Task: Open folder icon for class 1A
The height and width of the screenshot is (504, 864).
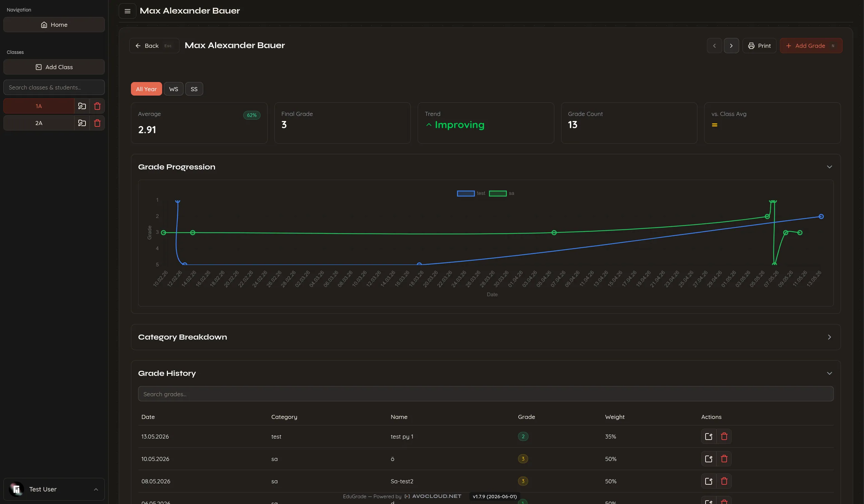Action: (82, 106)
